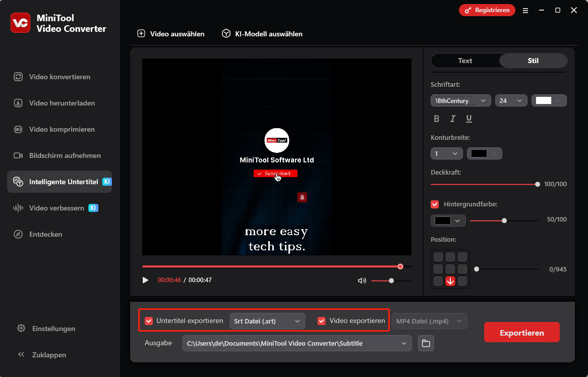Select the top-center position cell
Image resolution: width=588 pixels, height=377 pixels.
coord(450,257)
